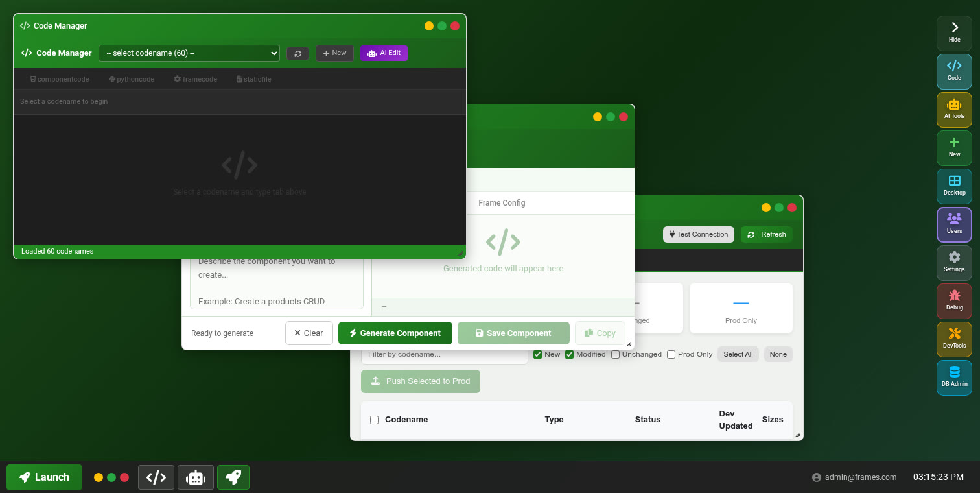The height and width of the screenshot is (493, 980).
Task: Open the Desktop icon in the sidebar
Action: pos(953,186)
